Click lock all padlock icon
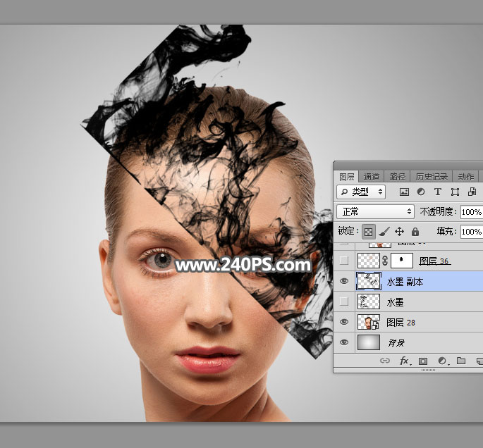 415,232
